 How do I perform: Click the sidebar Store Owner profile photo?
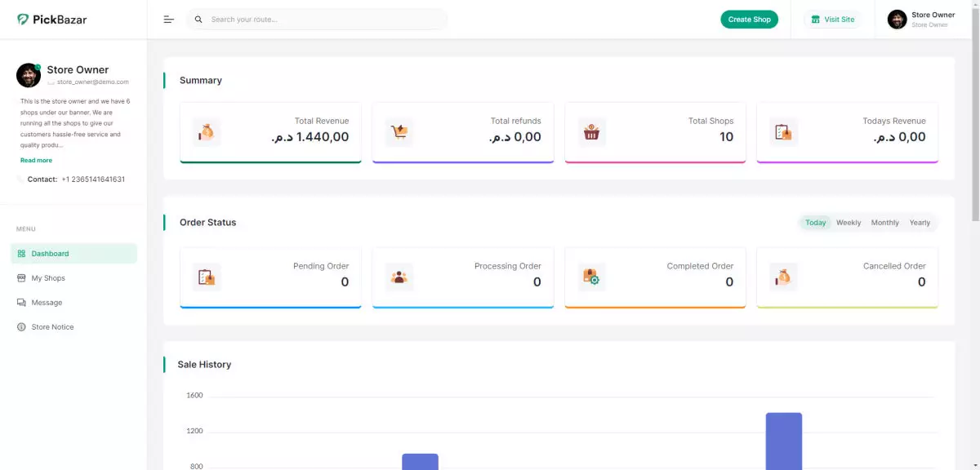click(29, 75)
